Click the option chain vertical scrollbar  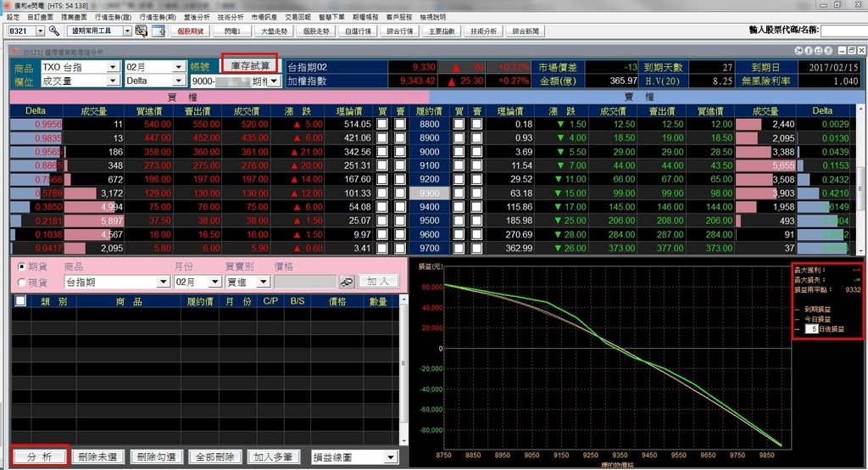[x=861, y=180]
